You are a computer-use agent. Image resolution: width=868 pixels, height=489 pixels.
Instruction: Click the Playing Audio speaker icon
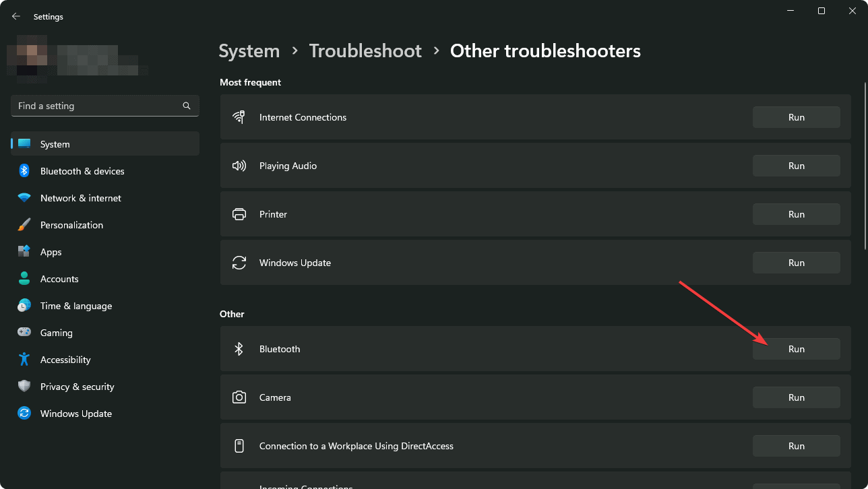coord(239,165)
